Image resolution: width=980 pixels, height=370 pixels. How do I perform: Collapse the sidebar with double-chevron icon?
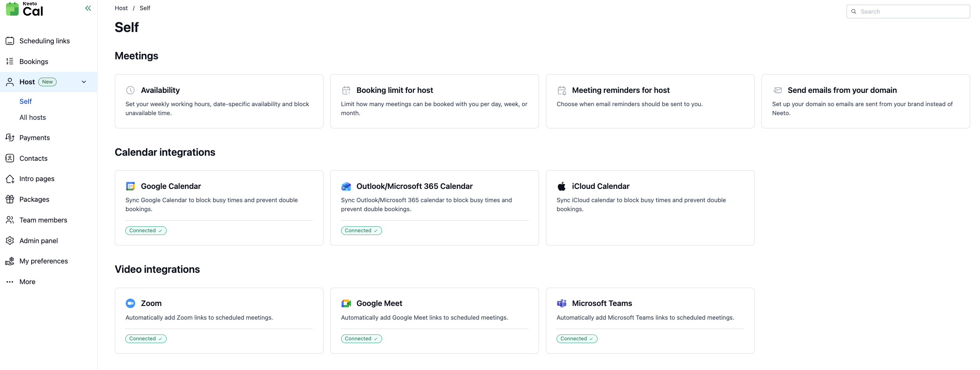coord(88,8)
